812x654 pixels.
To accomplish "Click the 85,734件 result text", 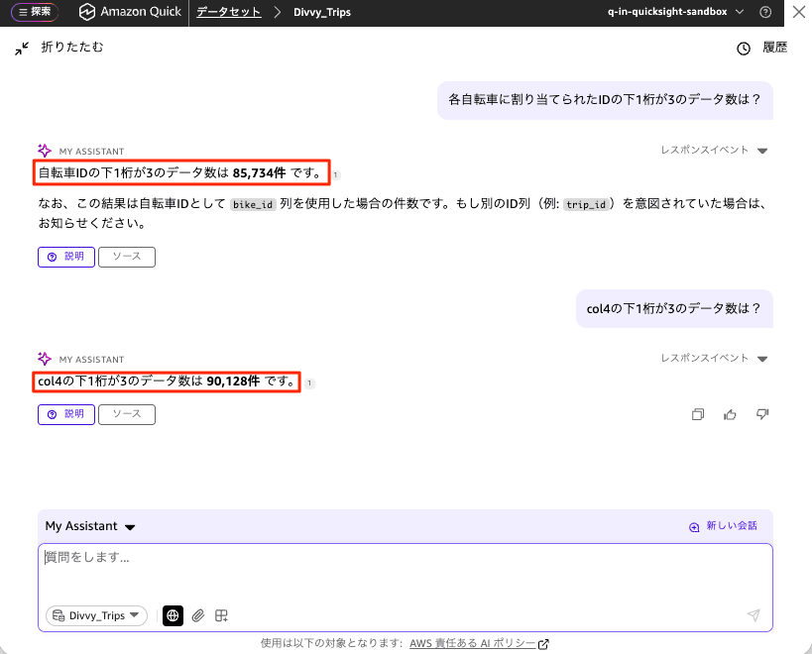I will coord(259,172).
